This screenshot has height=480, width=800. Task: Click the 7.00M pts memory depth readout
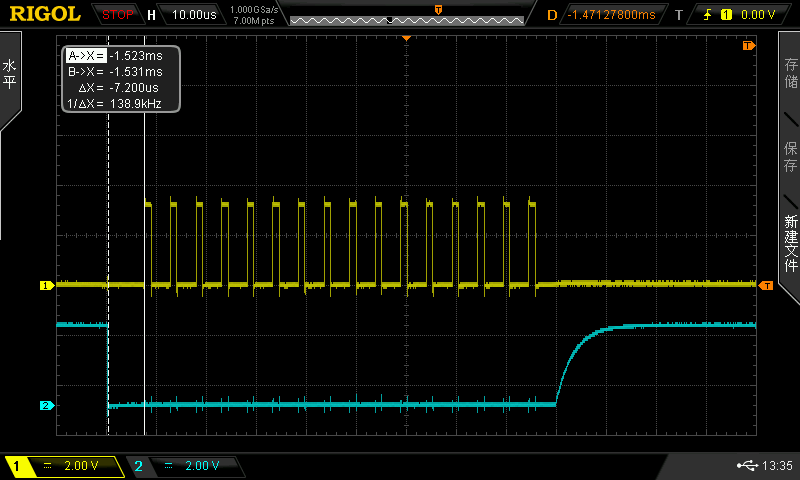tap(254, 21)
